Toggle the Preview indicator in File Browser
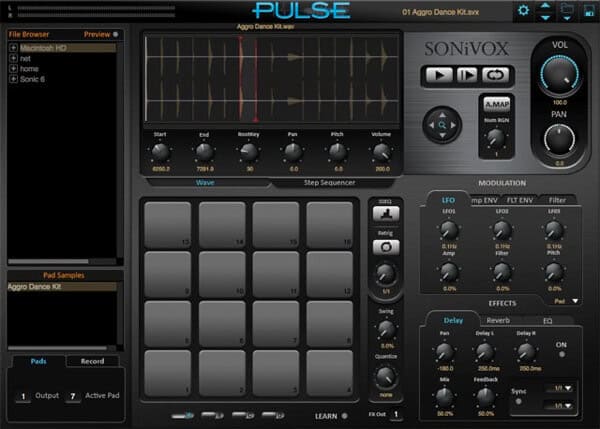The height and width of the screenshot is (429, 600). coord(116,34)
